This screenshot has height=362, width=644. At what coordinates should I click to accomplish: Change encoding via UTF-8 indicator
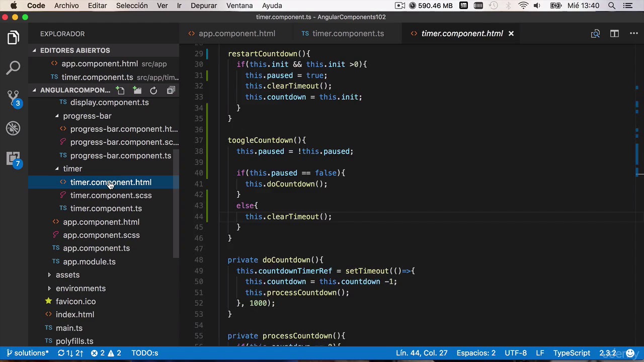pos(516,353)
